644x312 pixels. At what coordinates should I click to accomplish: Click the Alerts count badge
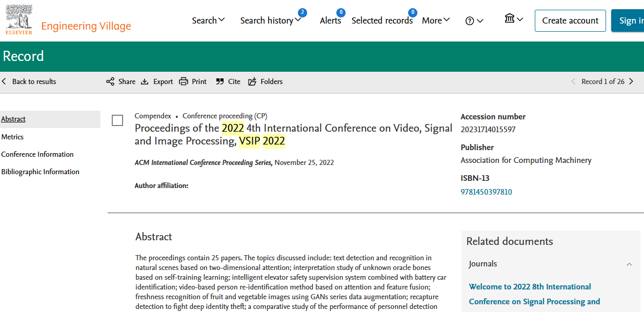point(340,12)
